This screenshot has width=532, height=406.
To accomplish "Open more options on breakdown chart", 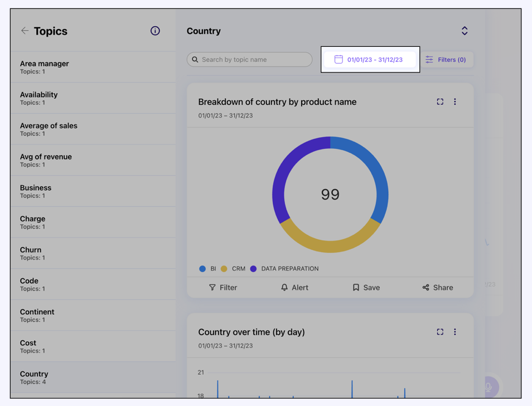I will (455, 101).
